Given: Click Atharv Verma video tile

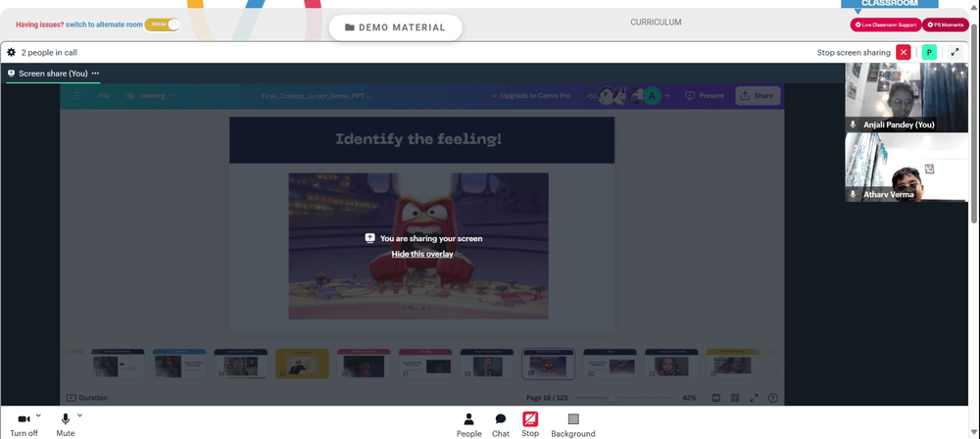Looking at the screenshot, I should point(906,167).
